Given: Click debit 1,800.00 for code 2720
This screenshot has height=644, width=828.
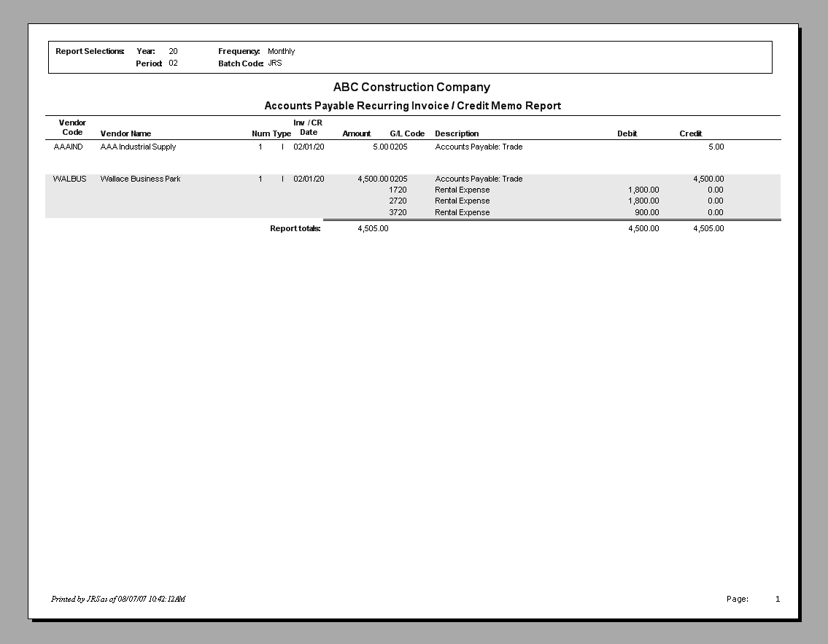Looking at the screenshot, I should click(x=643, y=201).
